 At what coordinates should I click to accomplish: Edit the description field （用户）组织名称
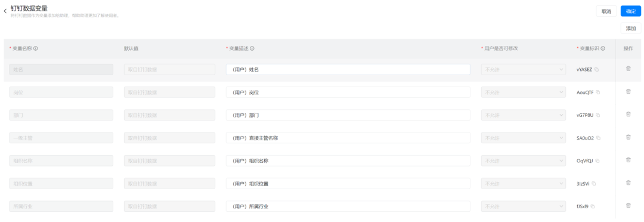tap(348, 161)
